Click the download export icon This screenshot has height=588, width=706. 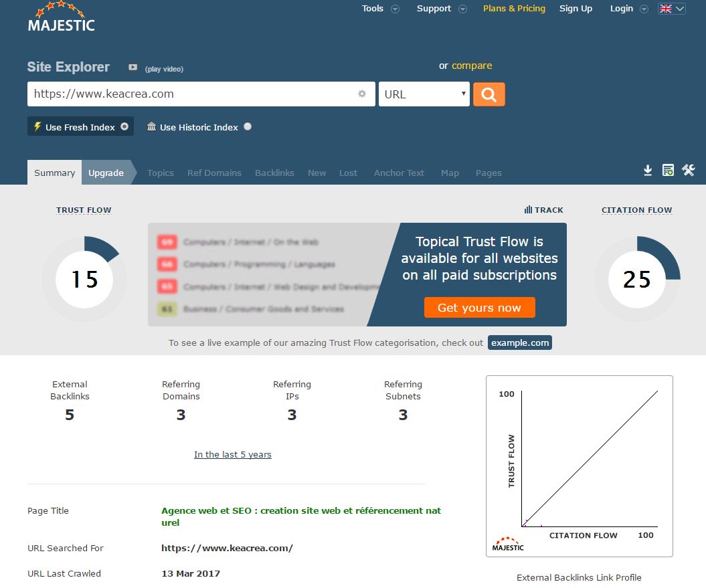pos(648,170)
